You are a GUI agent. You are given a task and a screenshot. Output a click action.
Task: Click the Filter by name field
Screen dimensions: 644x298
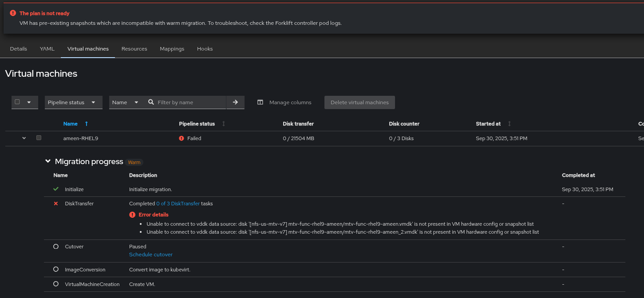[190, 102]
